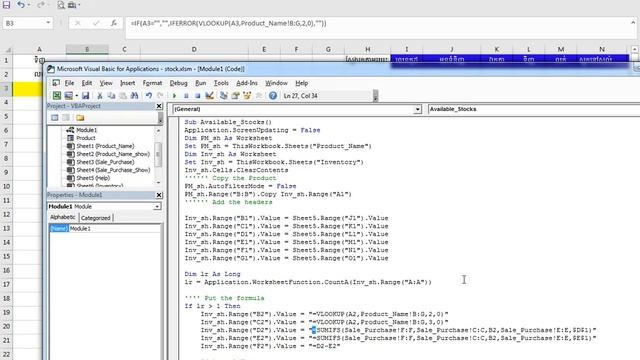640x360 pixels.
Task: Click the Toolbox toolbar icon
Action: pos(259,96)
